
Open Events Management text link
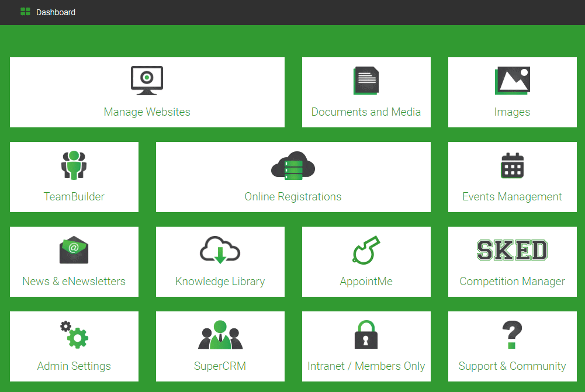click(513, 196)
